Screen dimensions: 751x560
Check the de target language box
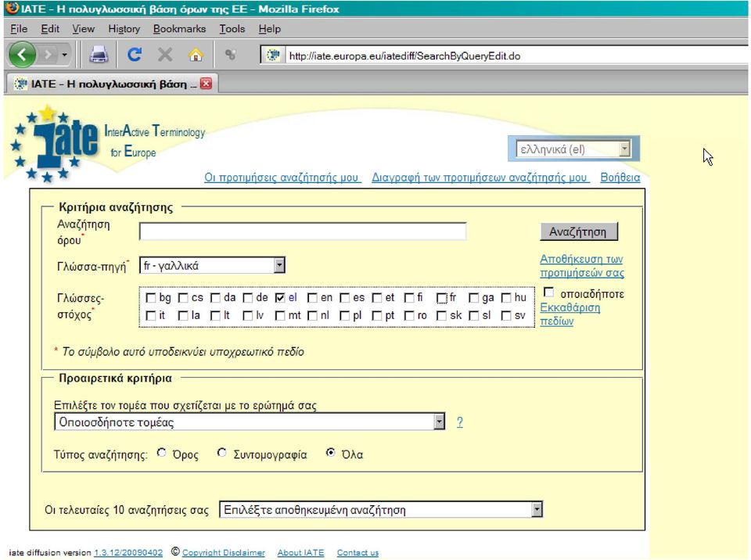coord(248,298)
